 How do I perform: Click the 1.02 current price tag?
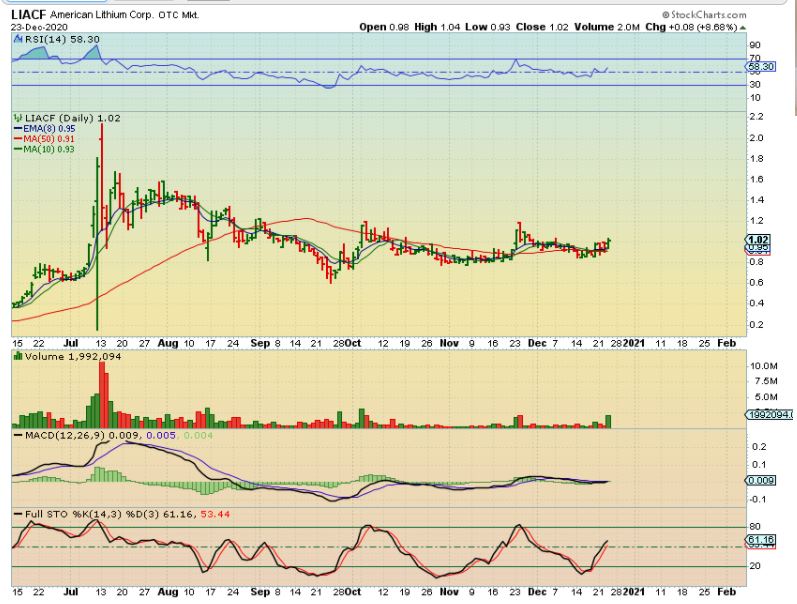(758, 239)
